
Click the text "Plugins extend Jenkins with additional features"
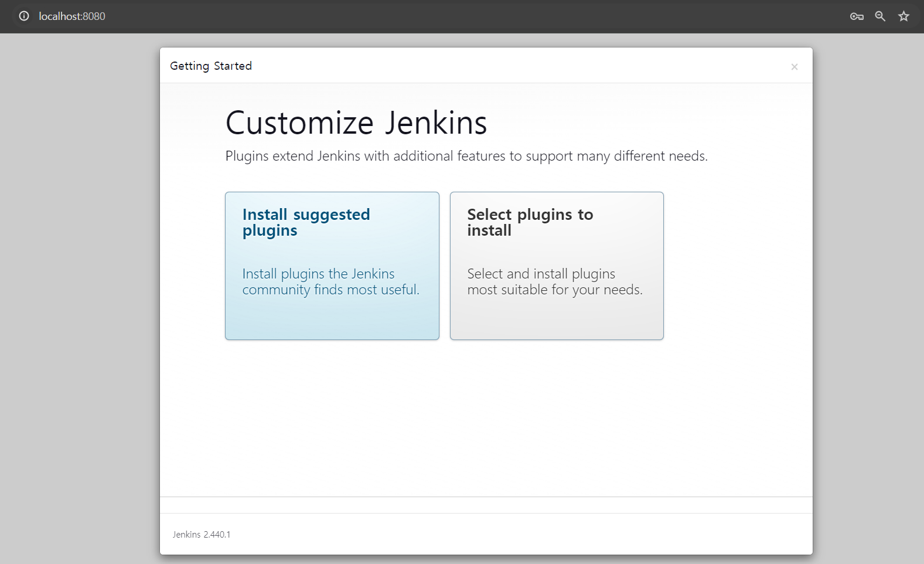[366, 156]
